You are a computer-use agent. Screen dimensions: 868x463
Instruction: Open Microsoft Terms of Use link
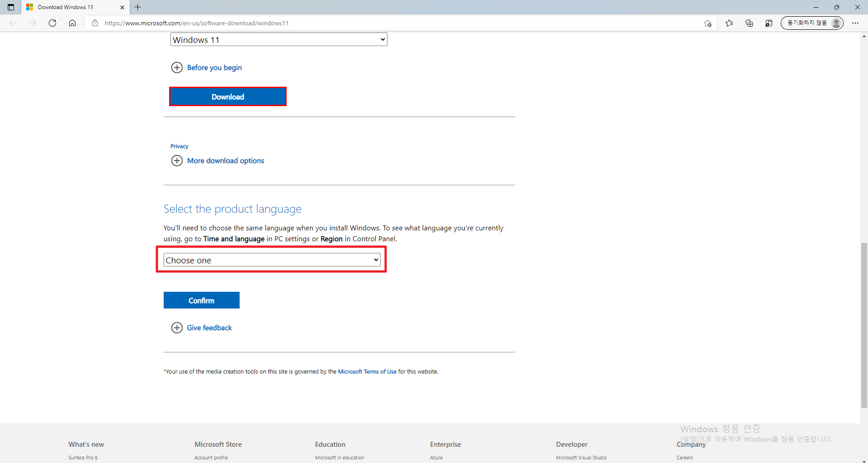(367, 372)
